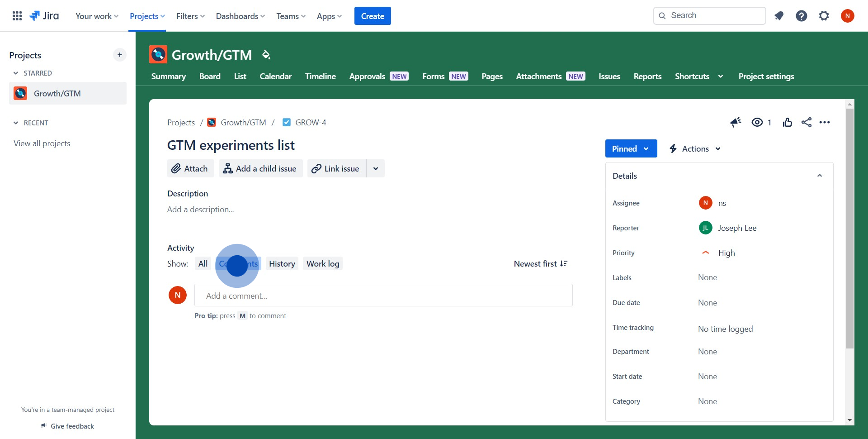The width and height of the screenshot is (868, 439).
Task: Open the List tab
Action: tap(240, 76)
